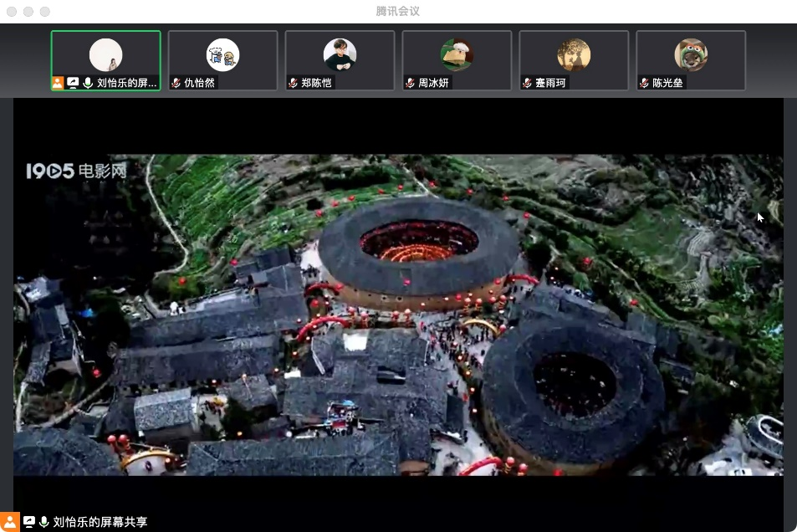Screen dimensions: 797x532
Task: Open 周冰妍's participant avatar
Action: pos(457,55)
